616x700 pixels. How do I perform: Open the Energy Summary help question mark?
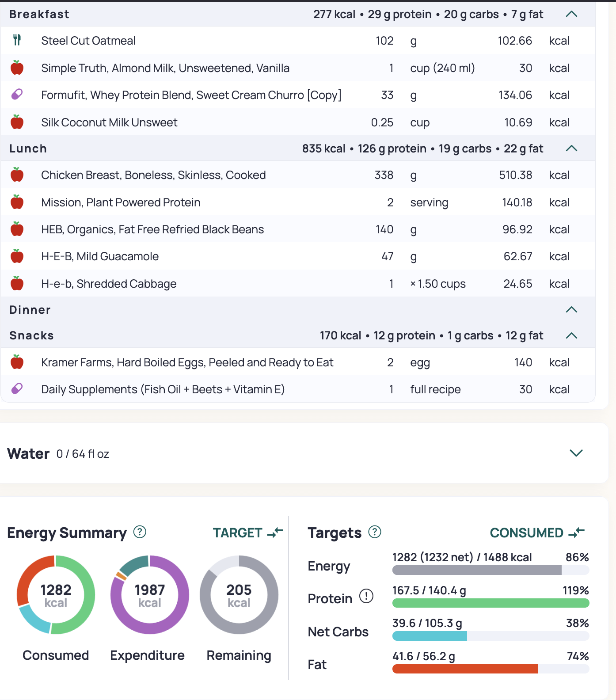click(140, 532)
